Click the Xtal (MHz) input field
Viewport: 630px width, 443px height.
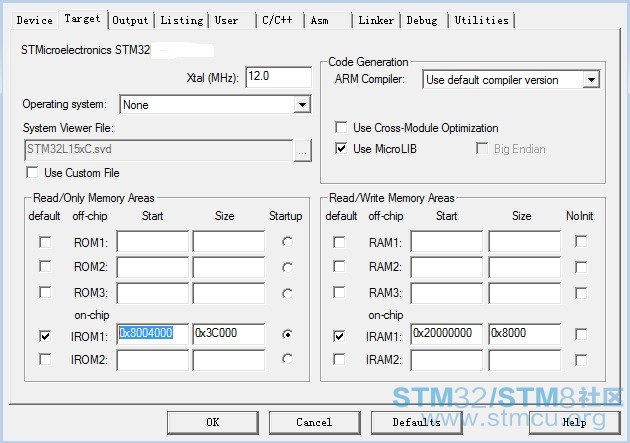[278, 77]
